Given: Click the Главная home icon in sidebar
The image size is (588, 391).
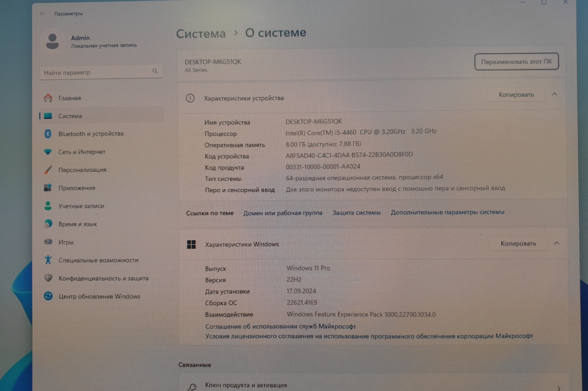Looking at the screenshot, I should tap(48, 98).
